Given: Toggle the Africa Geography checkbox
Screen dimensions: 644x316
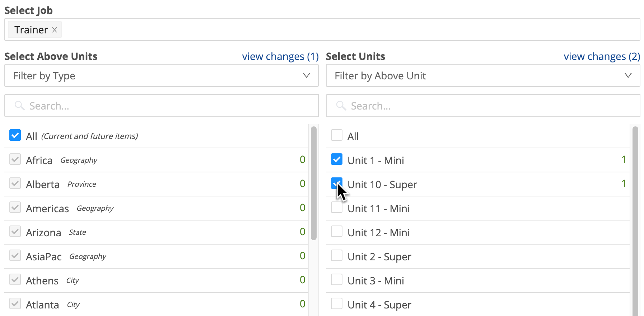Looking at the screenshot, I should [x=15, y=159].
